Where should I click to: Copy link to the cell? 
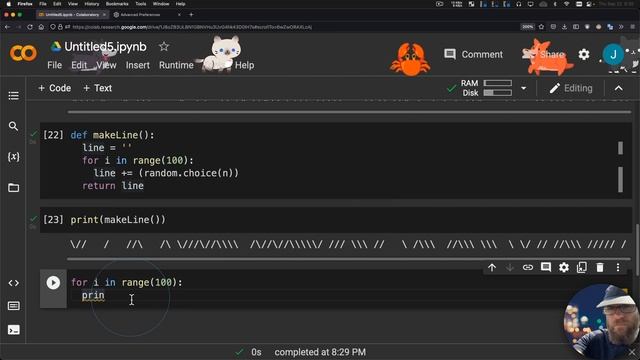click(528, 267)
